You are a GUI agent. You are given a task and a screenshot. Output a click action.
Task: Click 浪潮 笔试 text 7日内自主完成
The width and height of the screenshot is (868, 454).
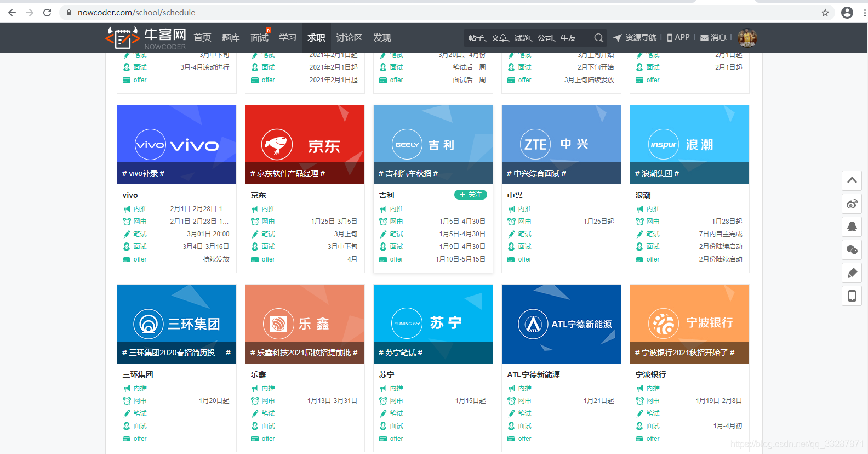(x=721, y=234)
